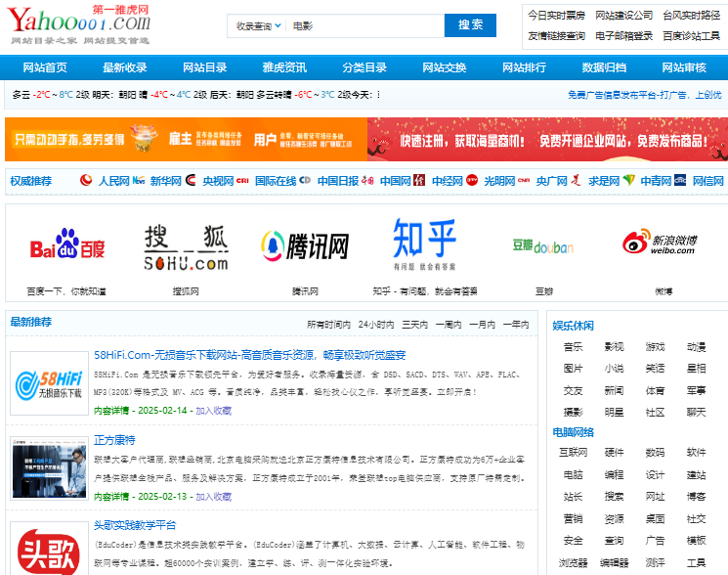Filter recommendations by 三天内
Image resolution: width=728 pixels, height=575 pixels.
coord(414,325)
